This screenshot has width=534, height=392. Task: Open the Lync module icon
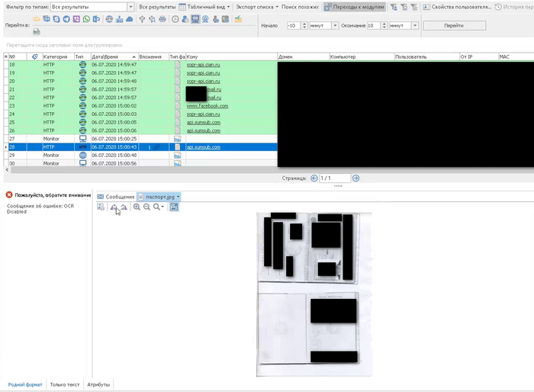click(96, 19)
